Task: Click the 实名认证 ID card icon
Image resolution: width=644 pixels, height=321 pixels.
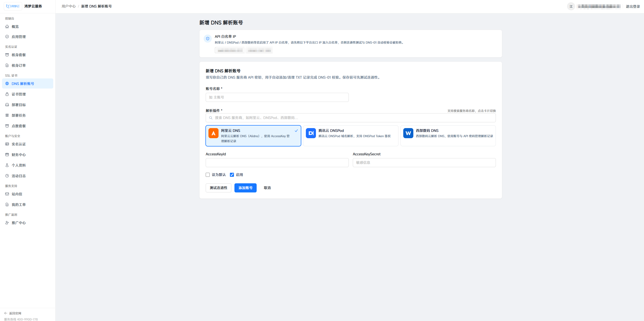Action: pos(7,144)
